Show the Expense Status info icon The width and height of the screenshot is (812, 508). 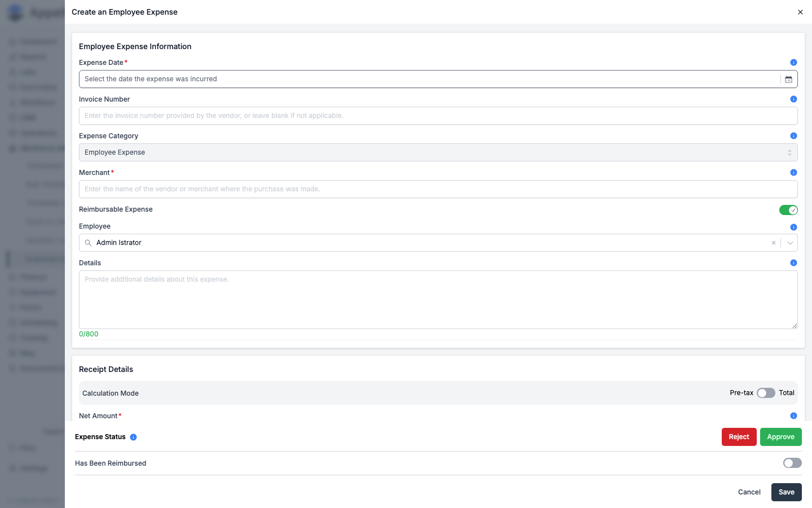(134, 437)
